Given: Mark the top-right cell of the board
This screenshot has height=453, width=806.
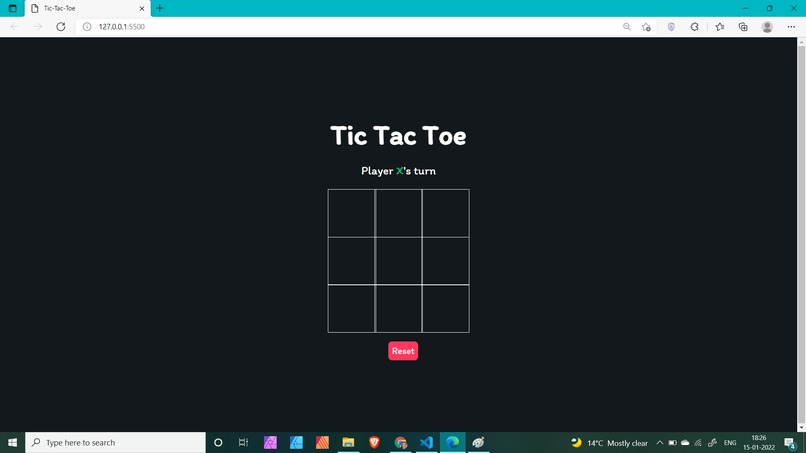Looking at the screenshot, I should pos(446,213).
